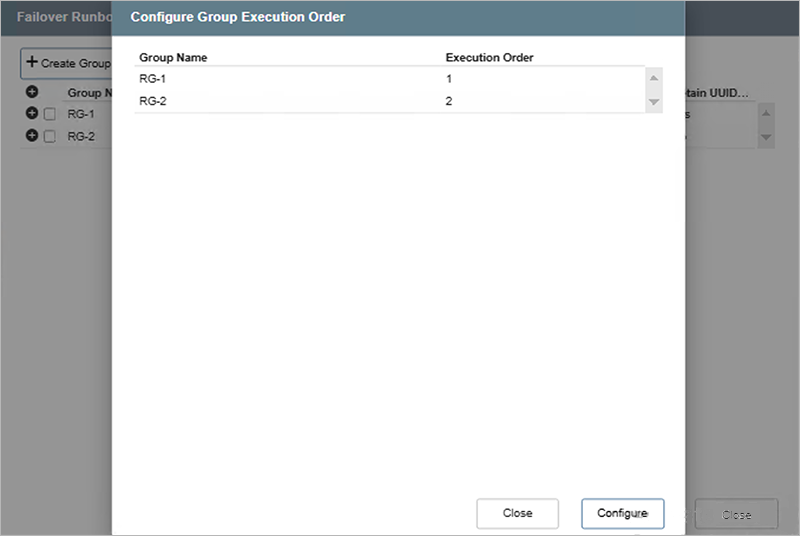Expand the RG-2 group row plus icon
800x536 pixels.
tap(32, 136)
